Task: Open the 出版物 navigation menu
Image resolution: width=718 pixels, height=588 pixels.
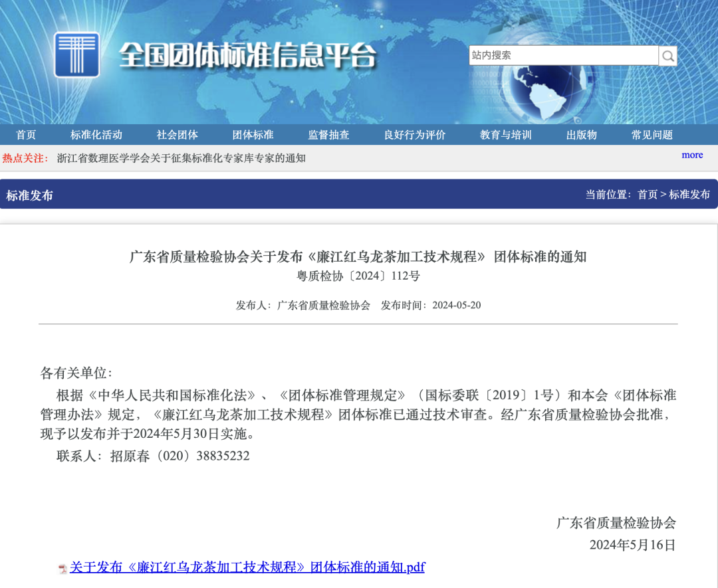Action: click(580, 134)
